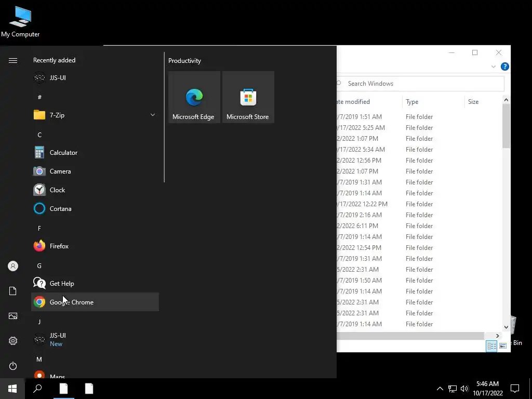Launch Google Chrome

pos(95,302)
